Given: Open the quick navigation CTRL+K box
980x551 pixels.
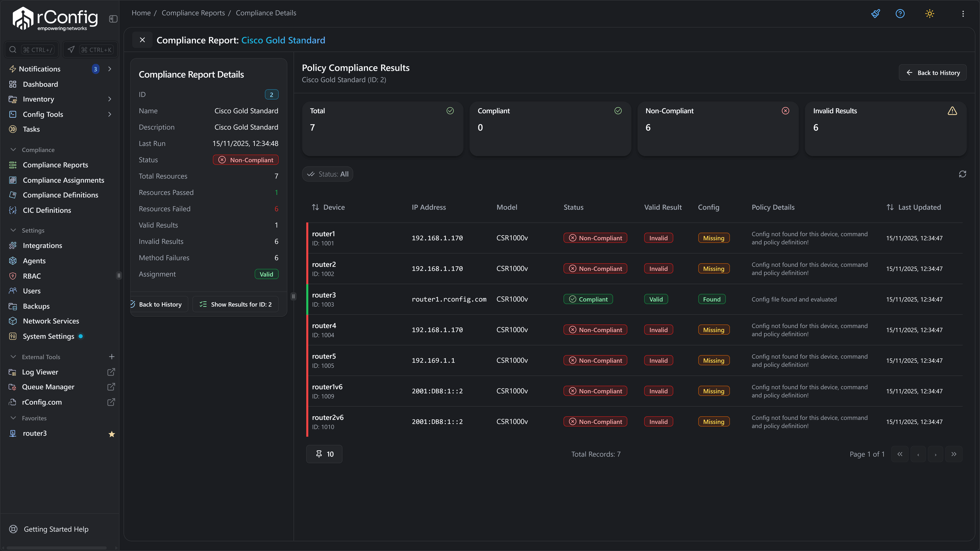Looking at the screenshot, I should click(x=90, y=49).
